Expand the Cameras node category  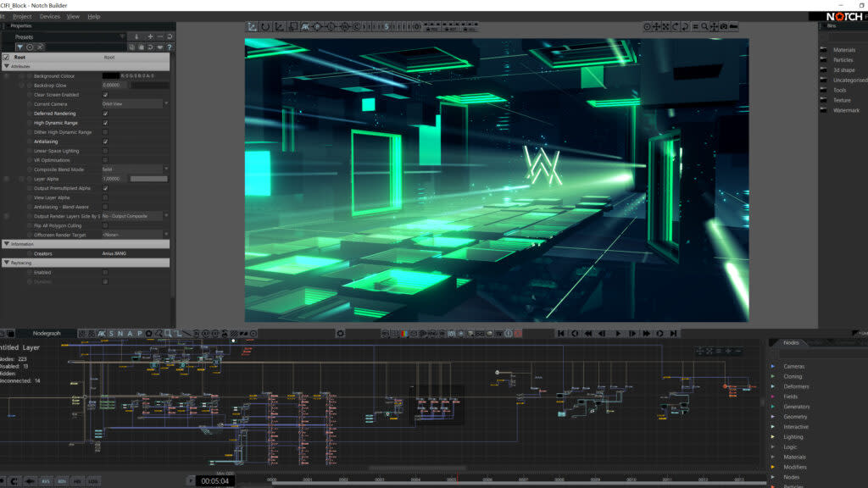773,366
